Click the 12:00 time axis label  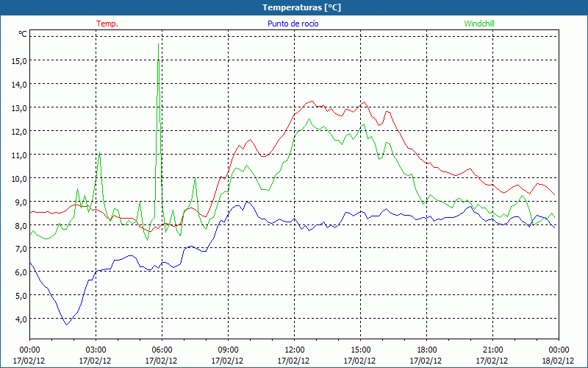[293, 350]
